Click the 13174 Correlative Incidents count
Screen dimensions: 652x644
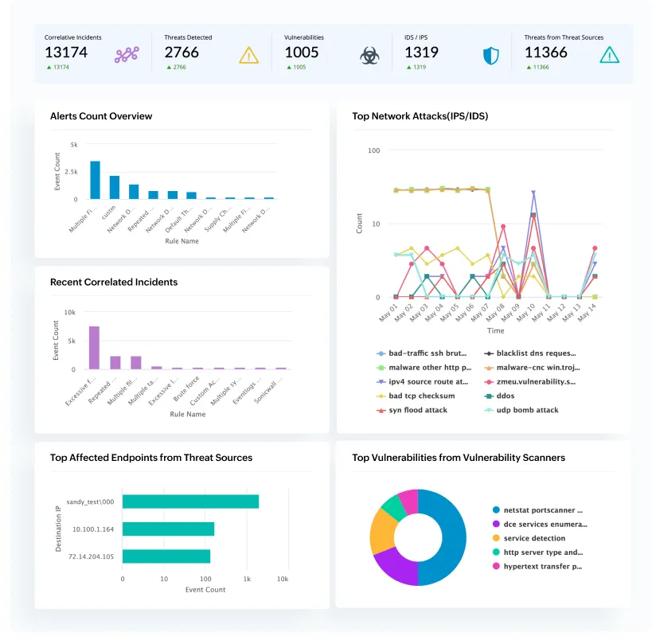pos(66,53)
